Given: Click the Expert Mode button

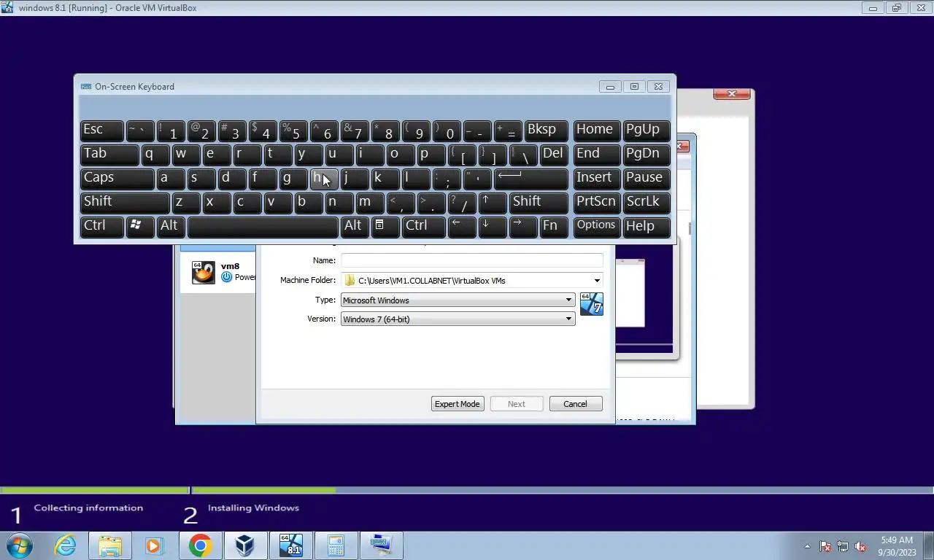Looking at the screenshot, I should [458, 404].
